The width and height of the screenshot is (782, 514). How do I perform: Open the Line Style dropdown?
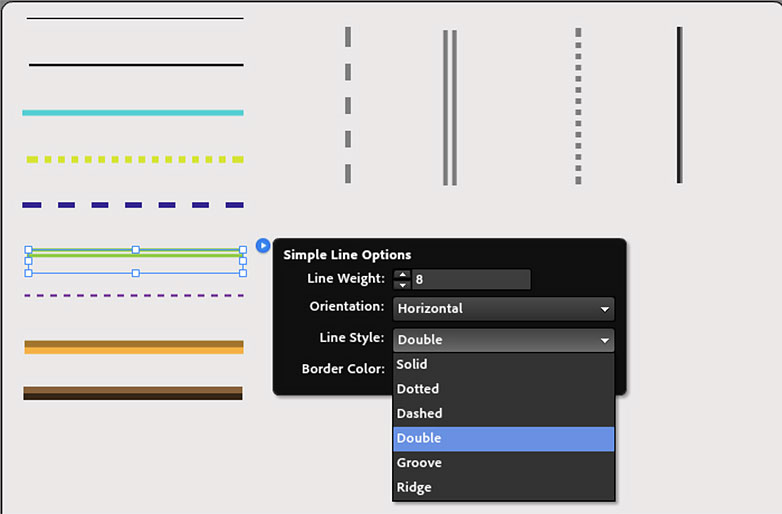(504, 340)
